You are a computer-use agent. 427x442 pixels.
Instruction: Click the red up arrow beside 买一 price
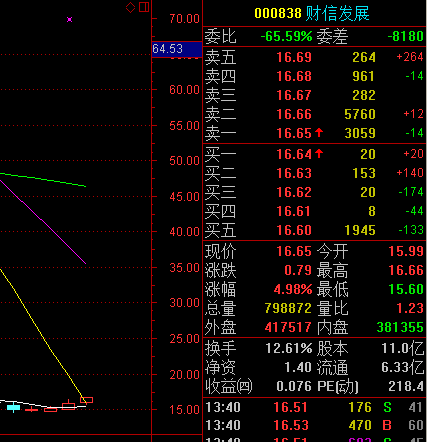[319, 154]
